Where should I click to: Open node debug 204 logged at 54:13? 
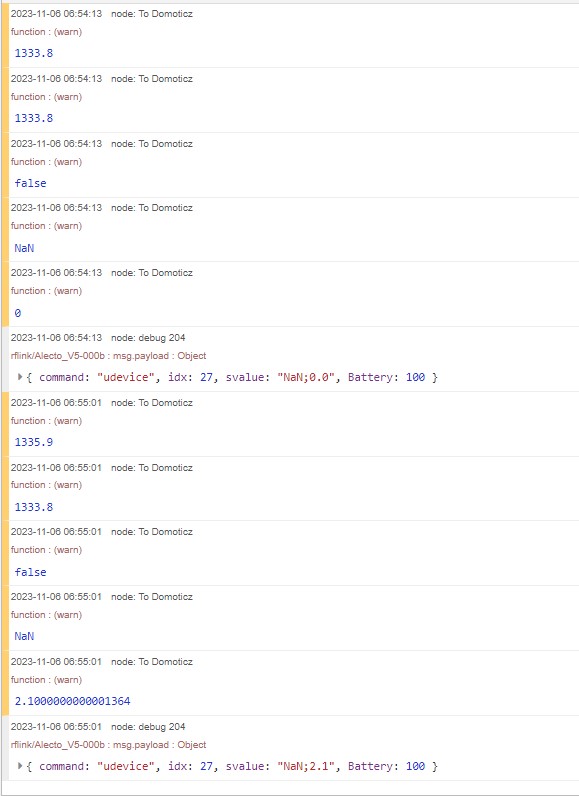click(148, 338)
